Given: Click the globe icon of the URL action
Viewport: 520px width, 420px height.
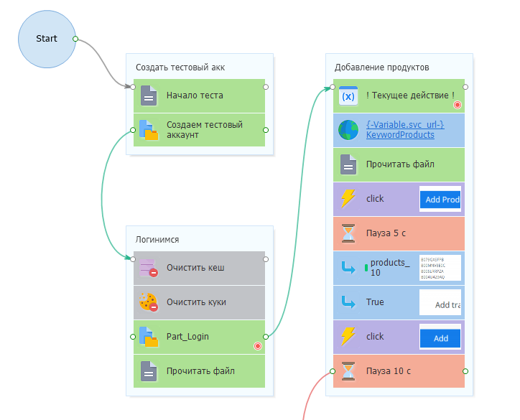Looking at the screenshot, I should tap(348, 130).
